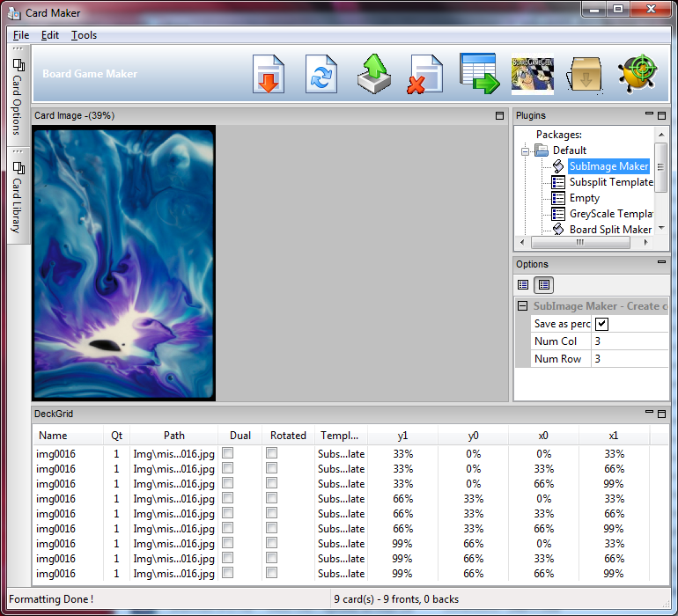Sort DeckGrid by Dual column header
The width and height of the screenshot is (678, 616).
240,436
